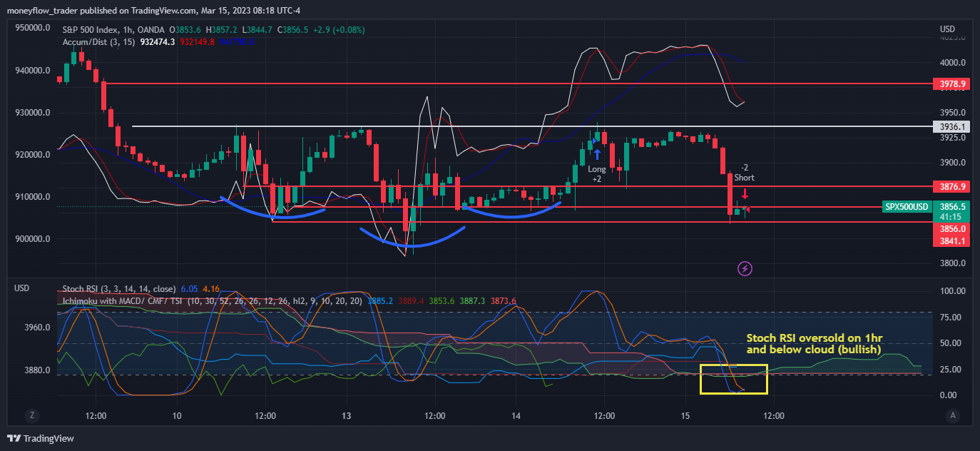
Task: Click the 920000.0 left axis label
Action: click(x=32, y=155)
